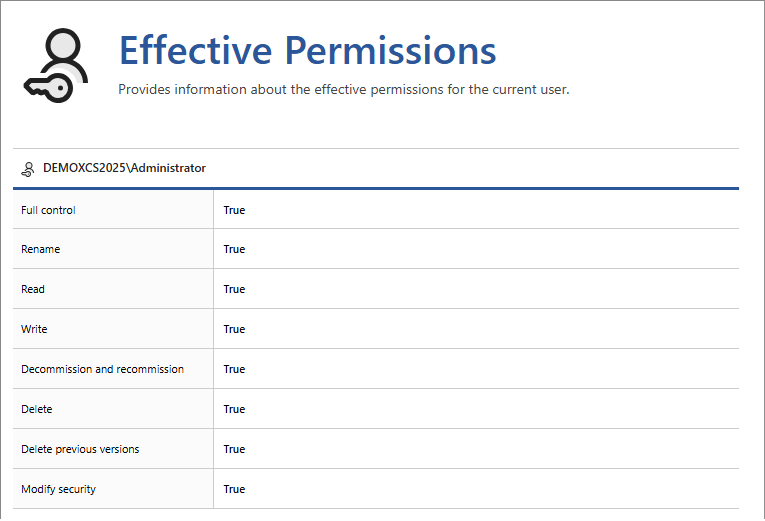The width and height of the screenshot is (765, 521).
Task: Click the True value for Modify security
Action: (x=234, y=489)
